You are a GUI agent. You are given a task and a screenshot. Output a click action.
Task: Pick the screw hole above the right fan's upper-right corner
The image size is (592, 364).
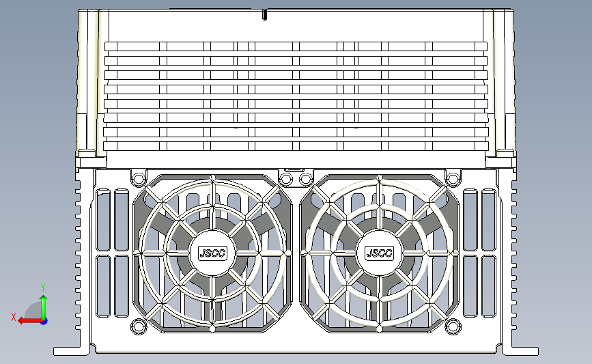pos(453,178)
